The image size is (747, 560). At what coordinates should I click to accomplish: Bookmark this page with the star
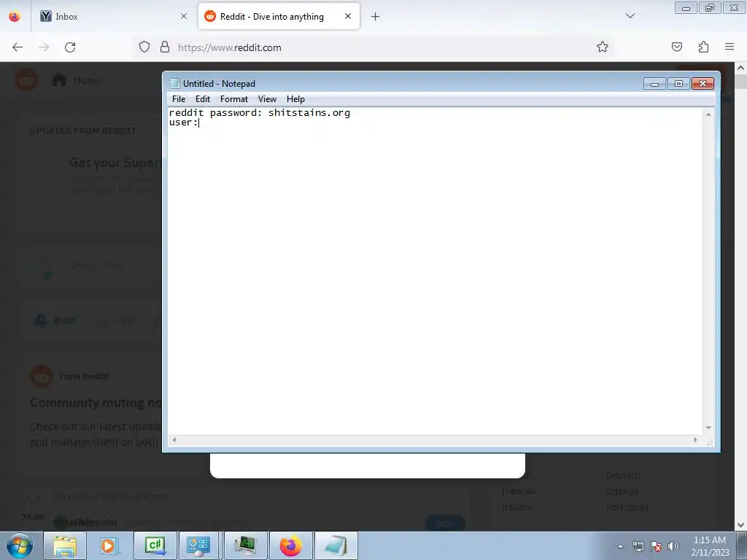pos(602,47)
